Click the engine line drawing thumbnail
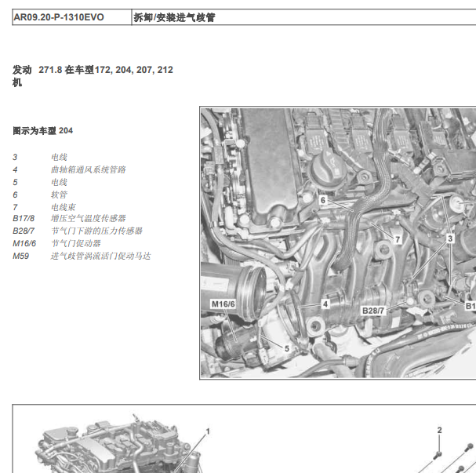Screen dimensions: 476x473 coord(120,445)
